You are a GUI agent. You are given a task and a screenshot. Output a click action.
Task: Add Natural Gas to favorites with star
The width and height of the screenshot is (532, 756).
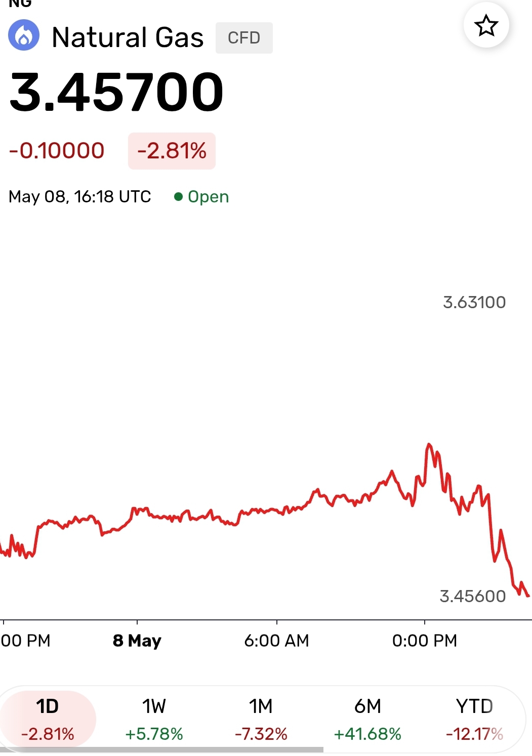(486, 25)
